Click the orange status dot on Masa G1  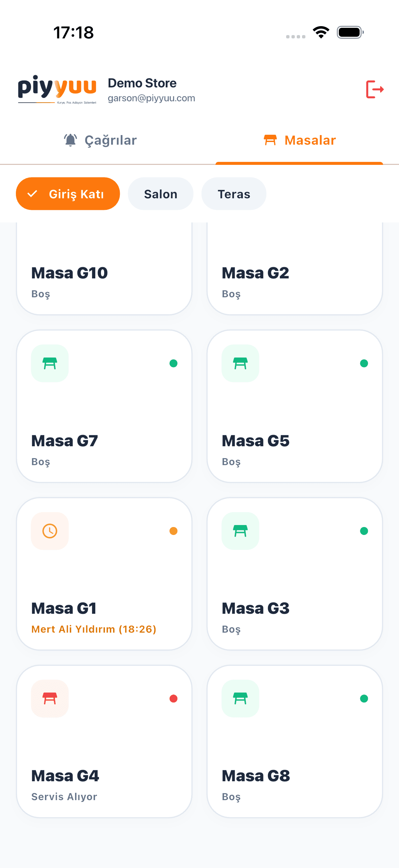pyautogui.click(x=173, y=531)
